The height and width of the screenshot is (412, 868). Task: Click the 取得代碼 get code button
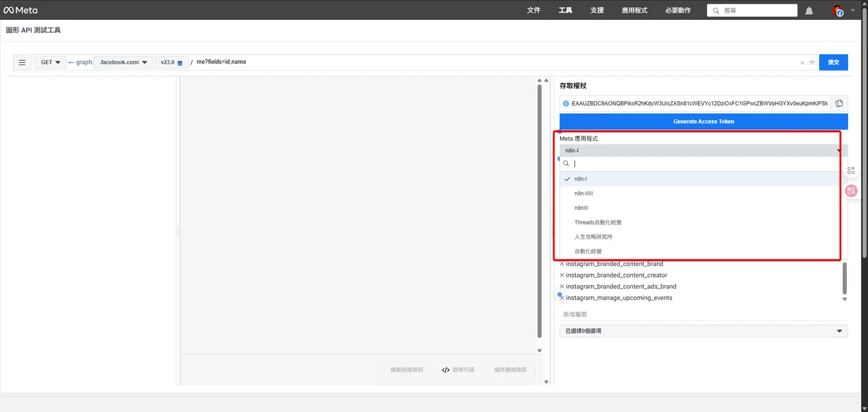point(458,370)
